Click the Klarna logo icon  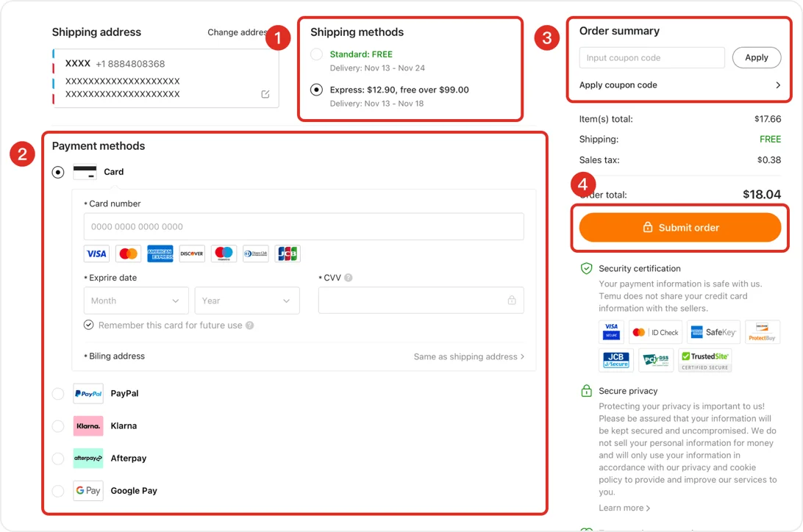[x=88, y=425]
